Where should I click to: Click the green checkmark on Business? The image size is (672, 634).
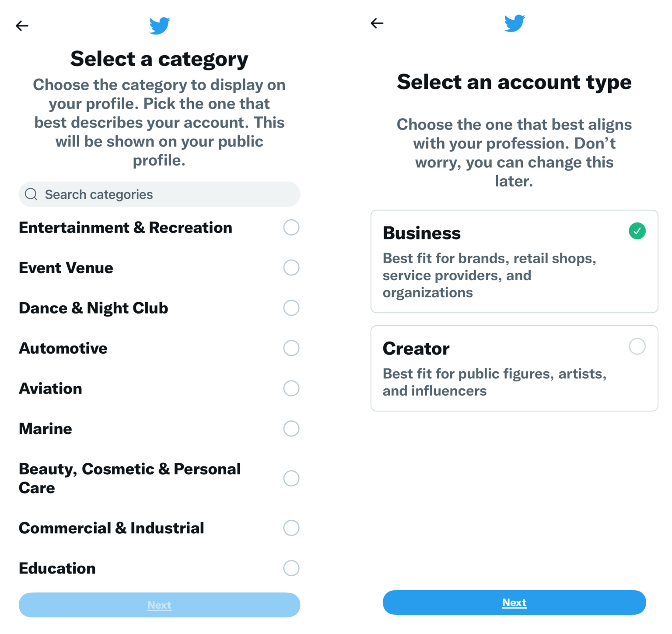tap(637, 231)
